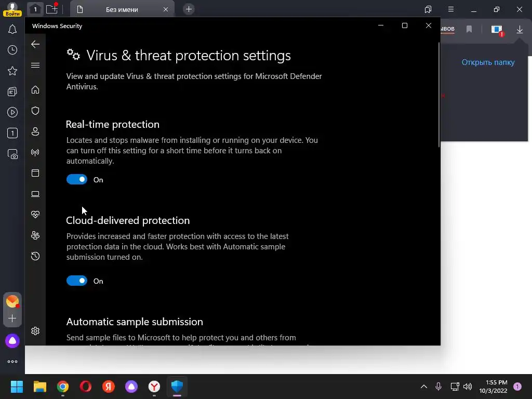
Task: Click the Войти profile button in browser
Action: [12, 9]
